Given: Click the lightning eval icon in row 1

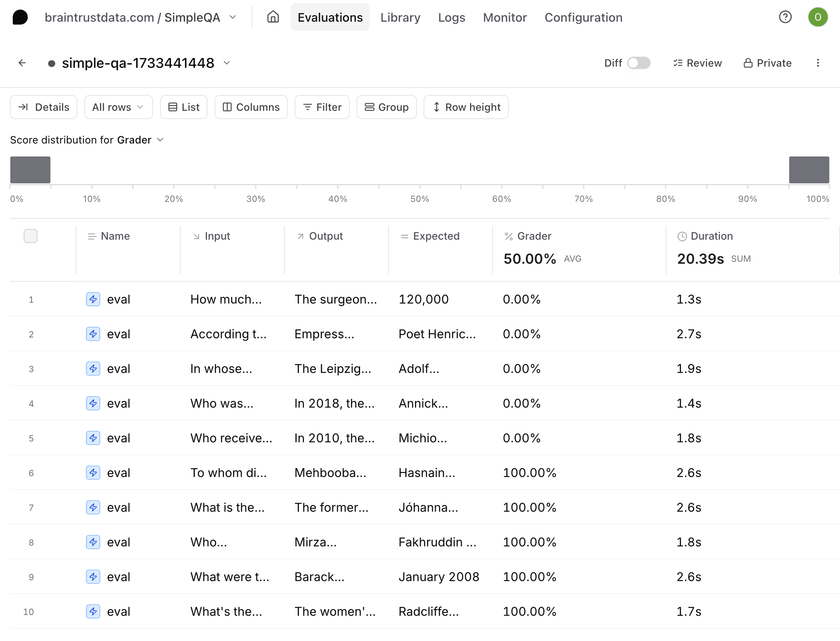Looking at the screenshot, I should click(93, 300).
